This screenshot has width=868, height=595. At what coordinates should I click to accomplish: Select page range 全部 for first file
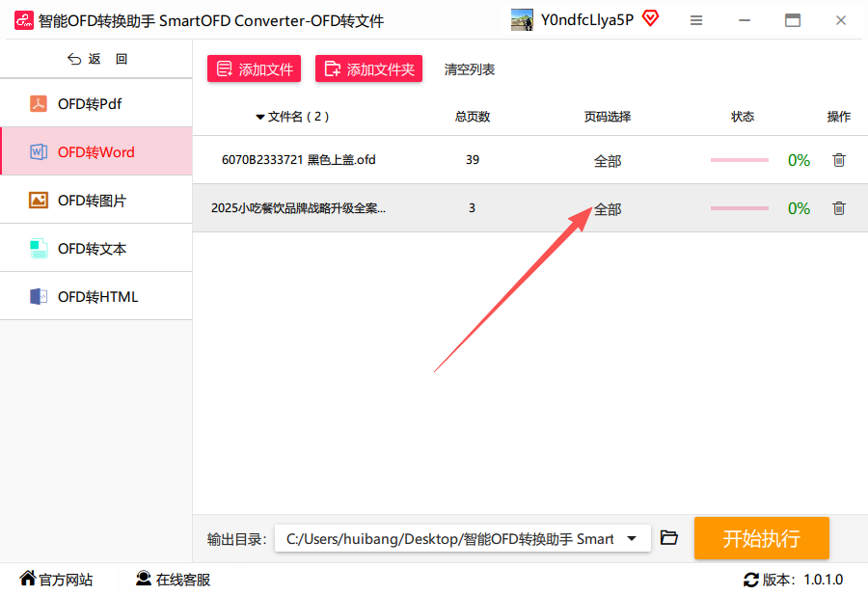tap(608, 161)
